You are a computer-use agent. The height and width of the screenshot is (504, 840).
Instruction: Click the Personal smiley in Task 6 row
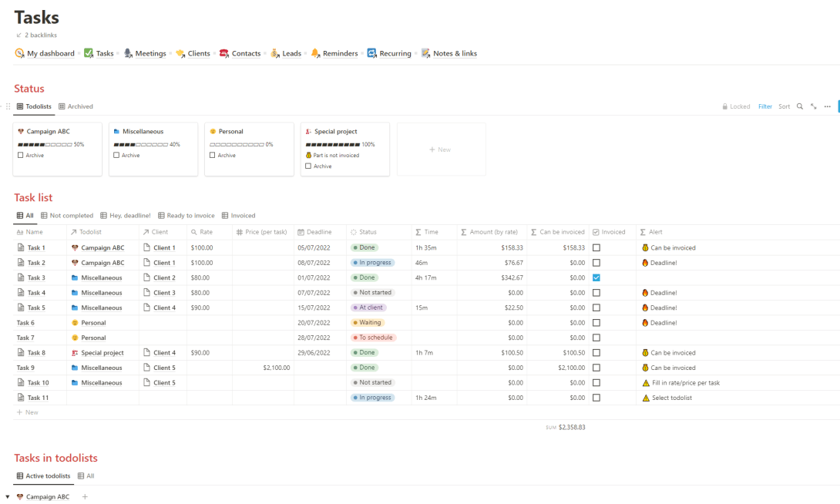tap(75, 322)
